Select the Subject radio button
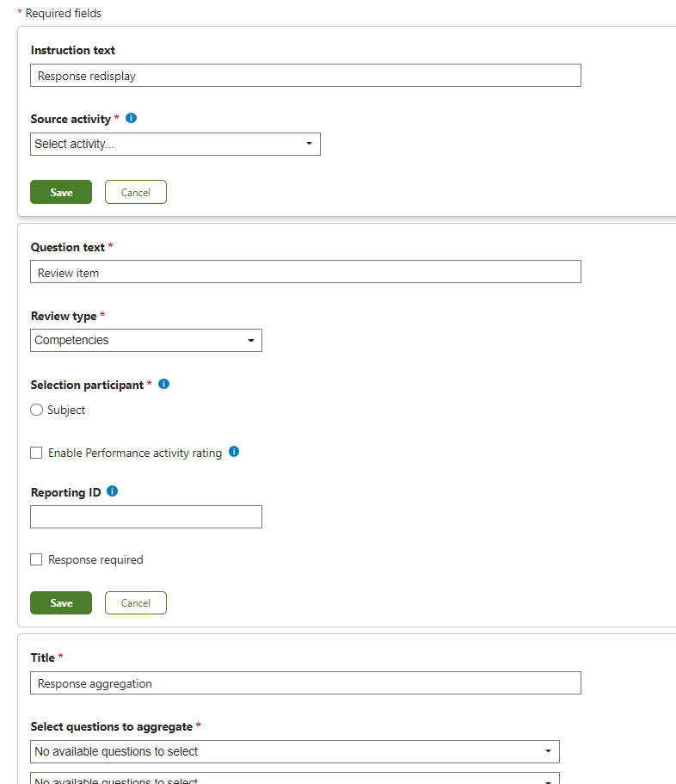This screenshot has height=784, width=676. point(37,411)
